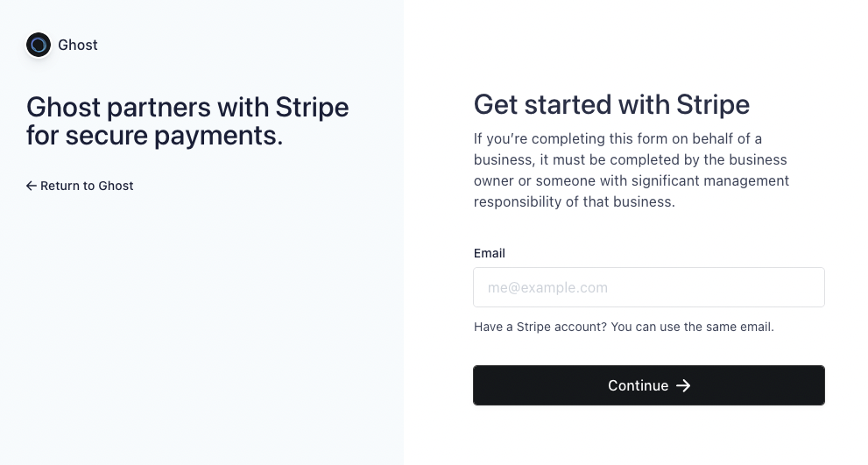This screenshot has width=868, height=465.
Task: Click the line owner or someone with significant
Action: tap(632, 180)
